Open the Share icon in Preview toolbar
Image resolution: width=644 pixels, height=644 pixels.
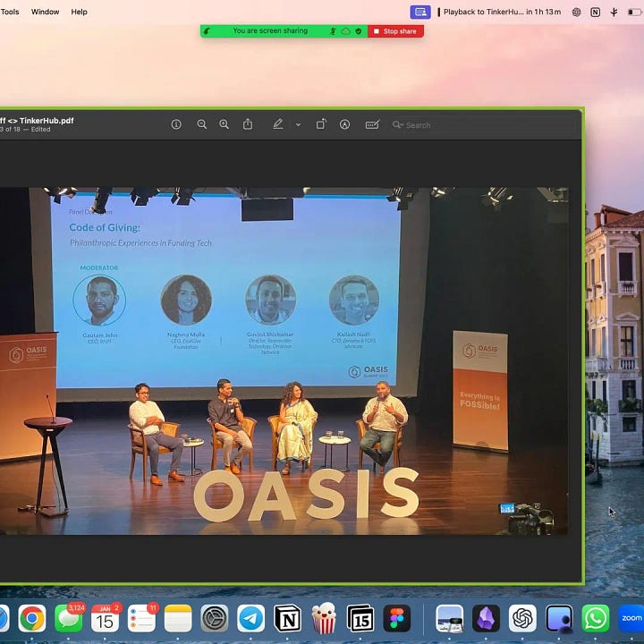[x=248, y=124]
